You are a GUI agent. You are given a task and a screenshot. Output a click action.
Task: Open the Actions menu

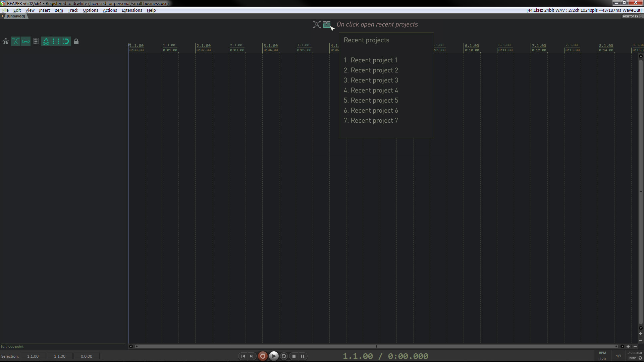click(x=110, y=10)
